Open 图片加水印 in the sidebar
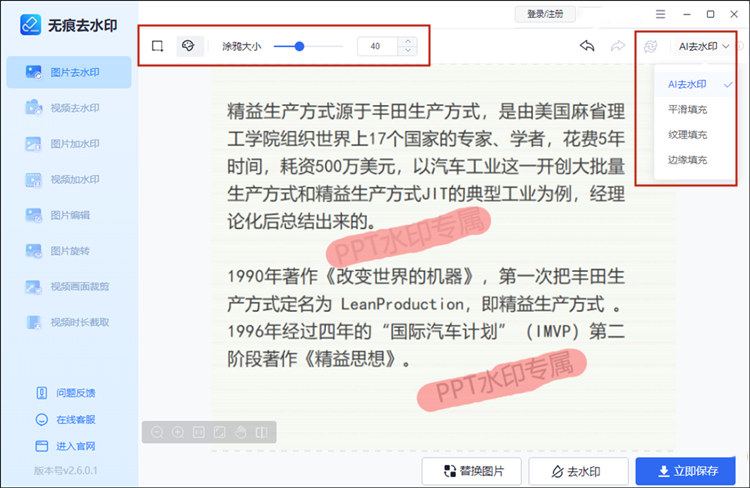The image size is (750, 488). (69, 144)
